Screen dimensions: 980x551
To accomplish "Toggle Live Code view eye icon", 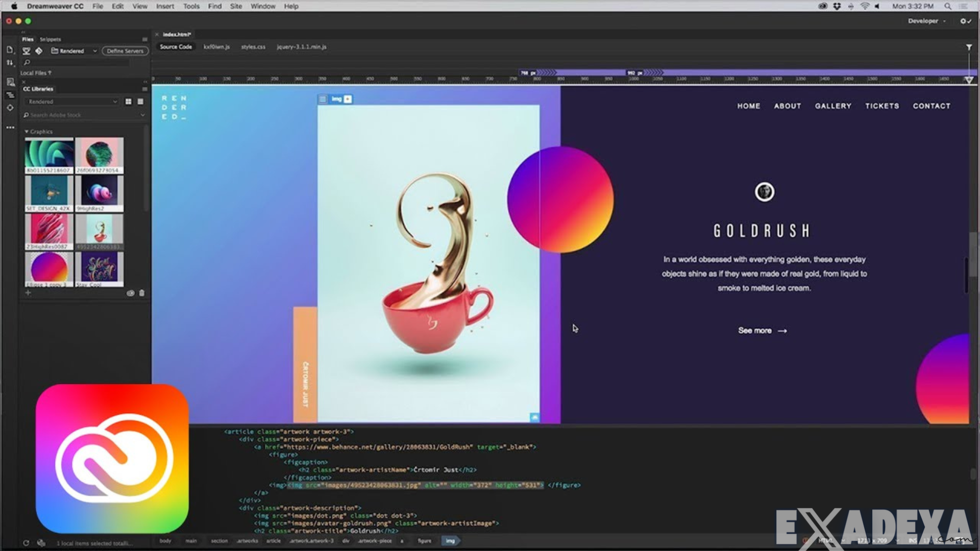I will 130,293.
